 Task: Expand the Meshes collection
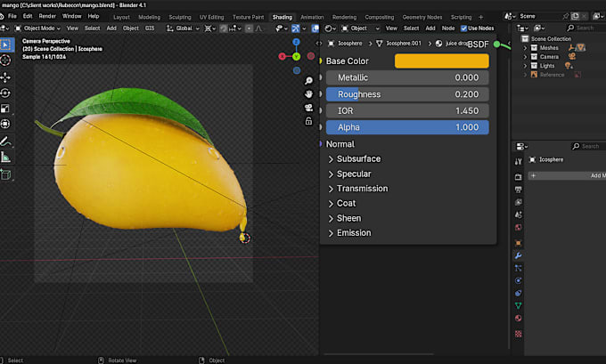[525, 48]
